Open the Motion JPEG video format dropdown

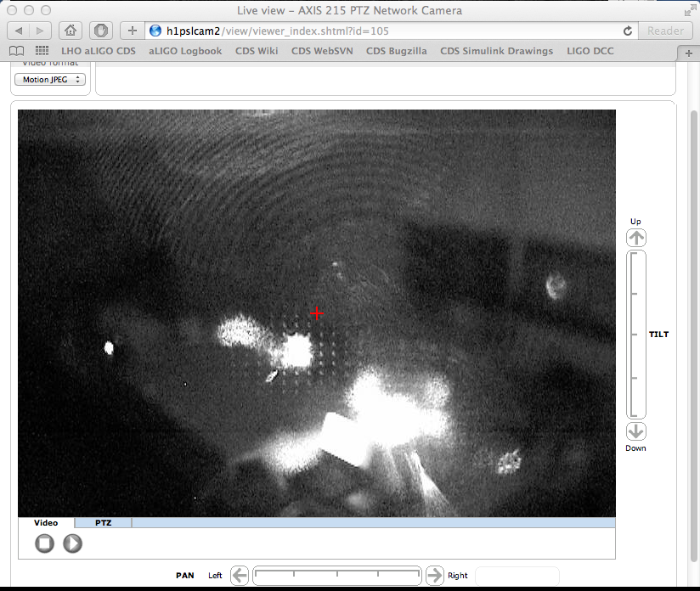pos(50,80)
